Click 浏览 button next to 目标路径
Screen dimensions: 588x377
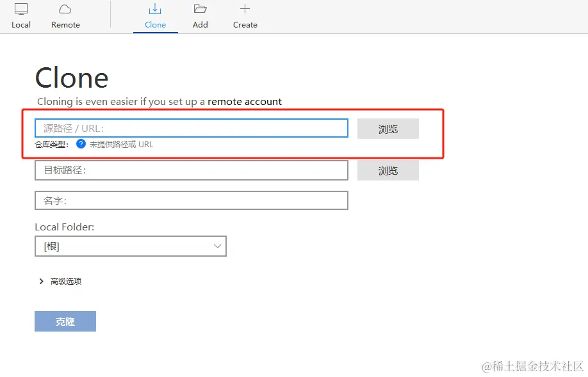click(388, 170)
